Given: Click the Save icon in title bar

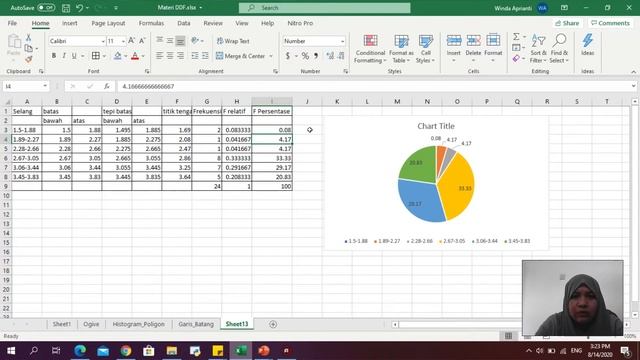Looking at the screenshot, I should [x=66, y=8].
